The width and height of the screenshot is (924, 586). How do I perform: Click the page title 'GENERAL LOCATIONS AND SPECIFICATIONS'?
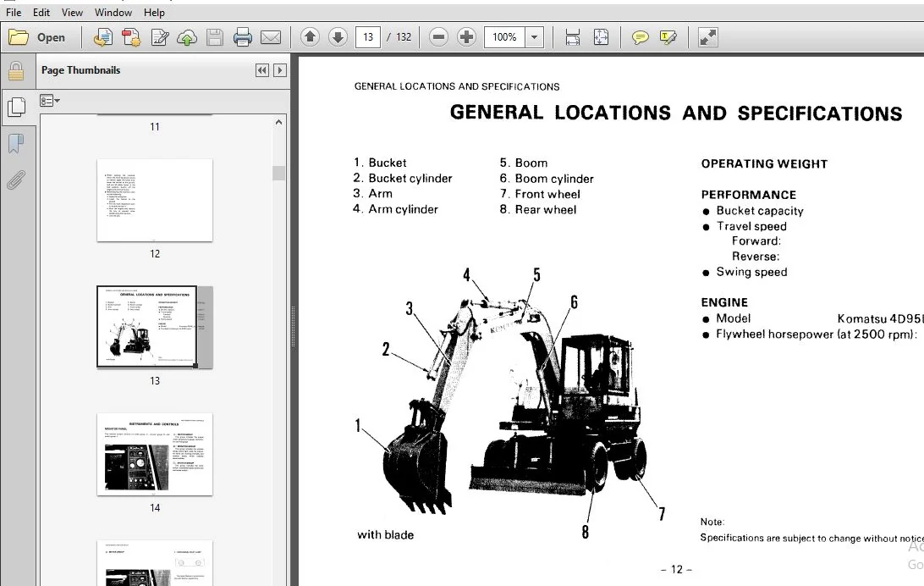tap(676, 113)
